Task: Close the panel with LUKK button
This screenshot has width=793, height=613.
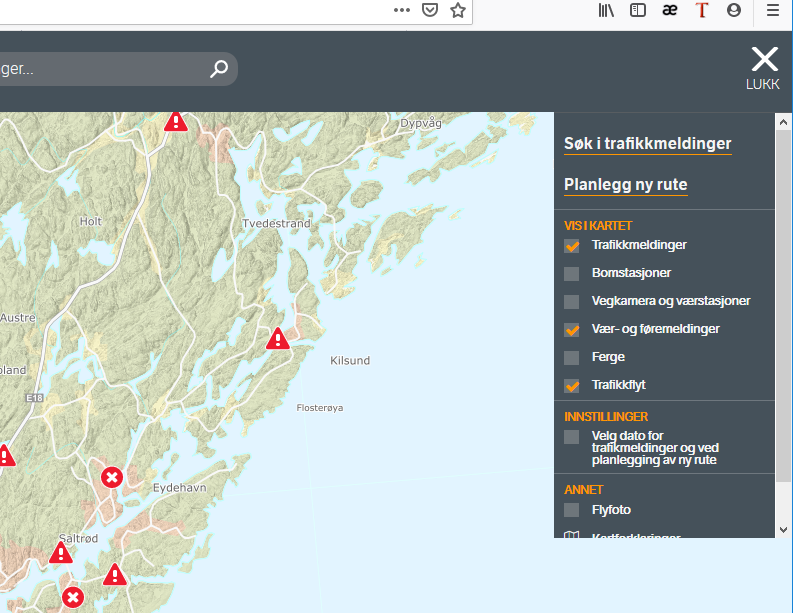Action: pos(763,68)
